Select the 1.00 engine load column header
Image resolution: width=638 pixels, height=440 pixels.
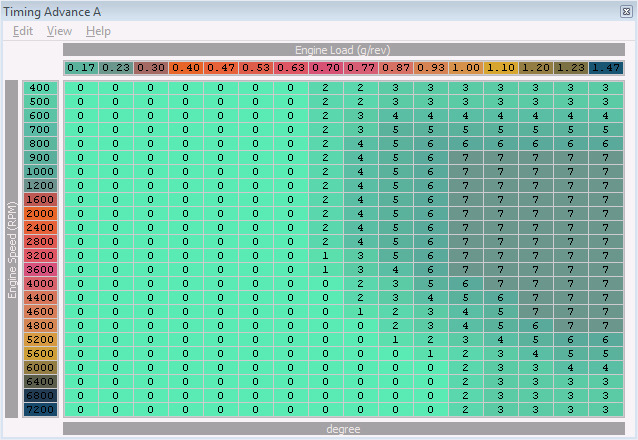465,68
